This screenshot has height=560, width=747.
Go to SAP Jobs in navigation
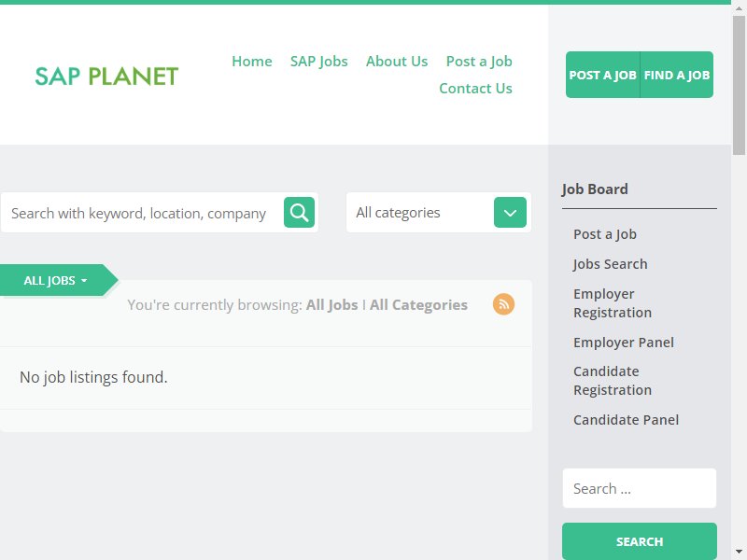[x=319, y=62]
